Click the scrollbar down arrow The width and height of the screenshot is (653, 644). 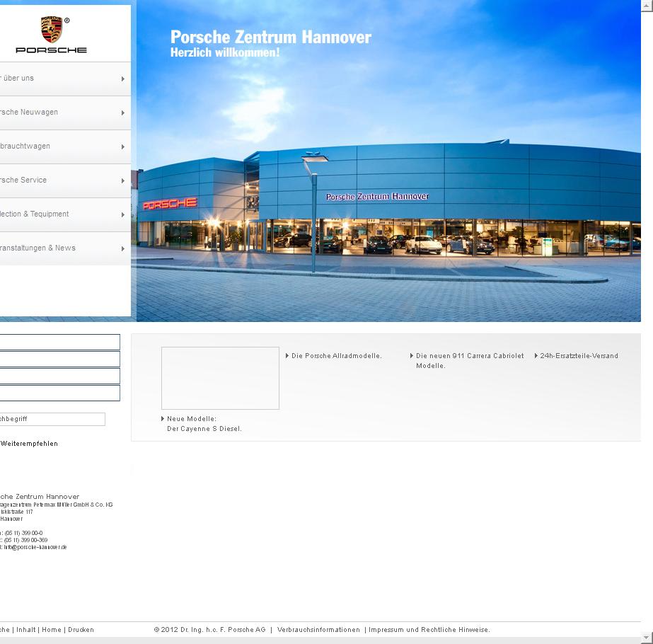647,638
